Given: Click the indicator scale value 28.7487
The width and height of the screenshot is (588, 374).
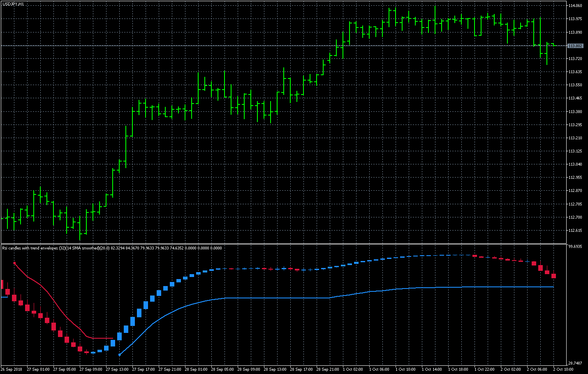Looking at the screenshot, I should pyautogui.click(x=575, y=363).
